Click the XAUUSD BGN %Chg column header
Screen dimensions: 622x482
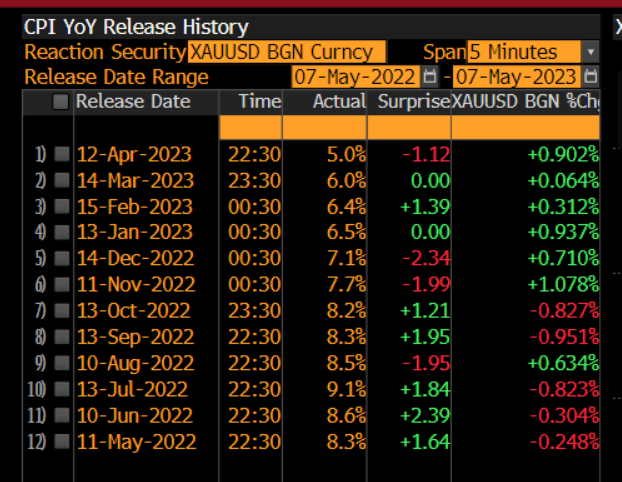pyautogui.click(x=525, y=101)
